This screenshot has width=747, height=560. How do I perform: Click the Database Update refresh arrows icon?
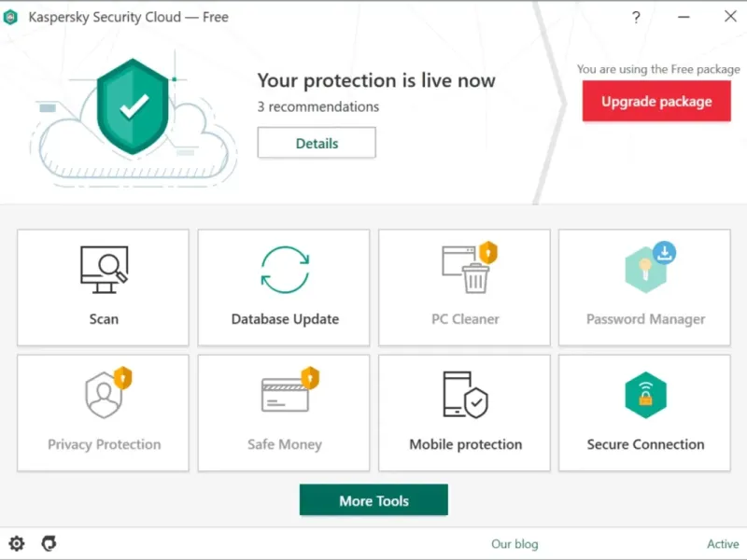click(x=285, y=270)
